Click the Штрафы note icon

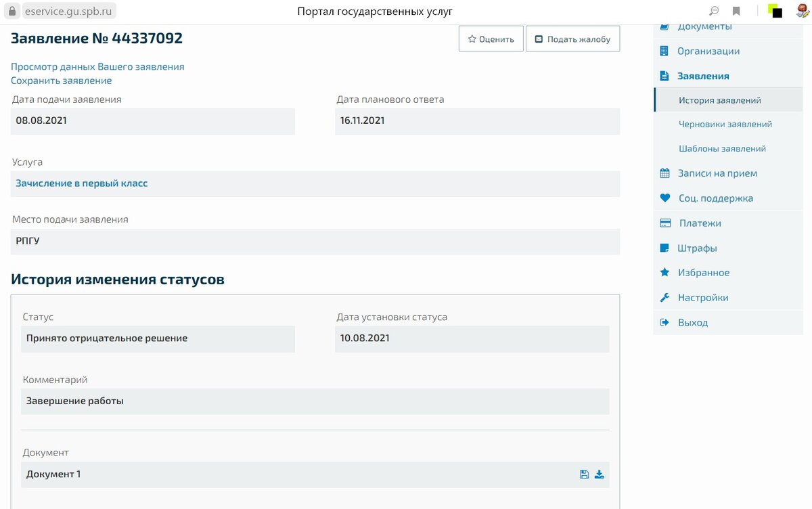coord(664,248)
